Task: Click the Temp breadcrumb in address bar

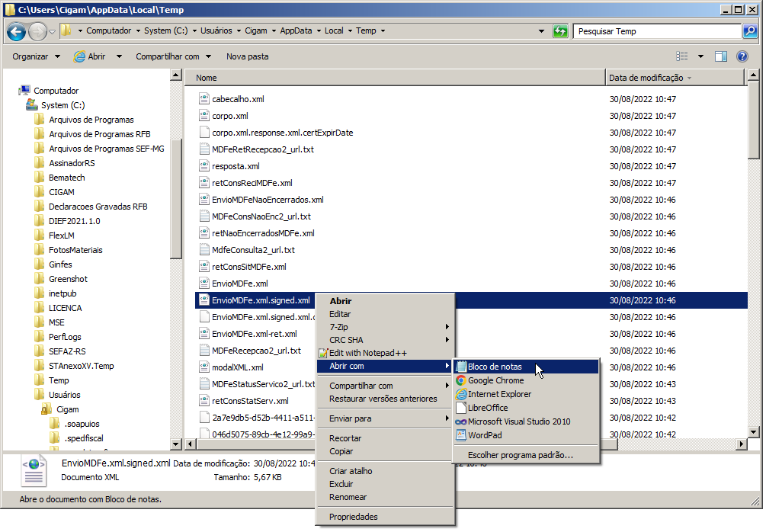Action: 366,30
